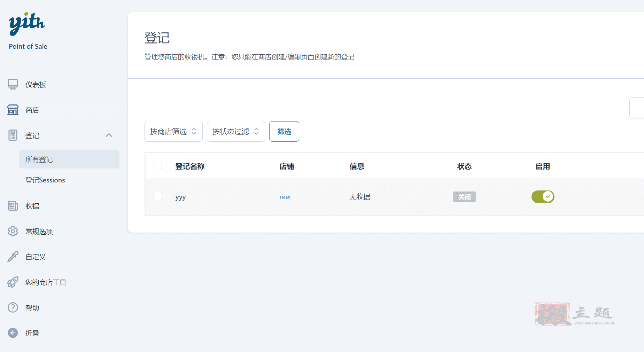Open 帮助 menu item
The height and width of the screenshot is (352, 644).
click(x=32, y=308)
